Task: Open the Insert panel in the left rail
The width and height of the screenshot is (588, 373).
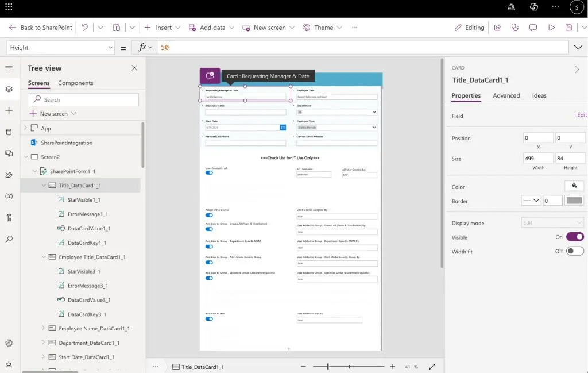Action: pyautogui.click(x=9, y=109)
